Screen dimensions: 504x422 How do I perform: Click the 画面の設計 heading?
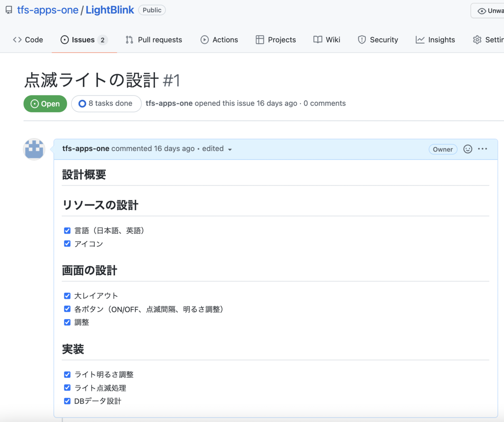pos(89,271)
